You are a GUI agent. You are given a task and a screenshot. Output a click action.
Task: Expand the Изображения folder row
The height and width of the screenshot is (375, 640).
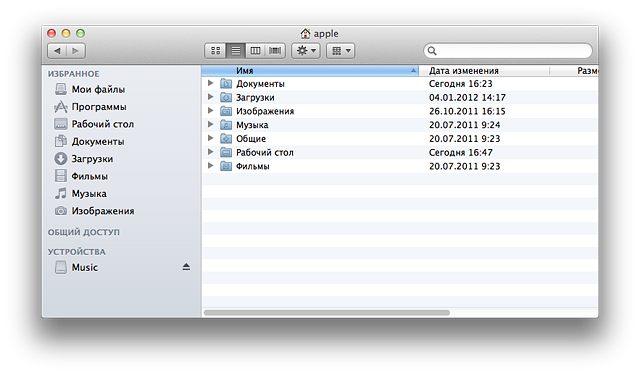pyautogui.click(x=210, y=111)
